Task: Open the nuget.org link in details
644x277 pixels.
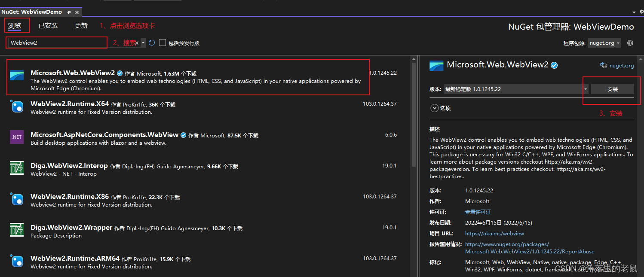Action: click(x=622, y=66)
